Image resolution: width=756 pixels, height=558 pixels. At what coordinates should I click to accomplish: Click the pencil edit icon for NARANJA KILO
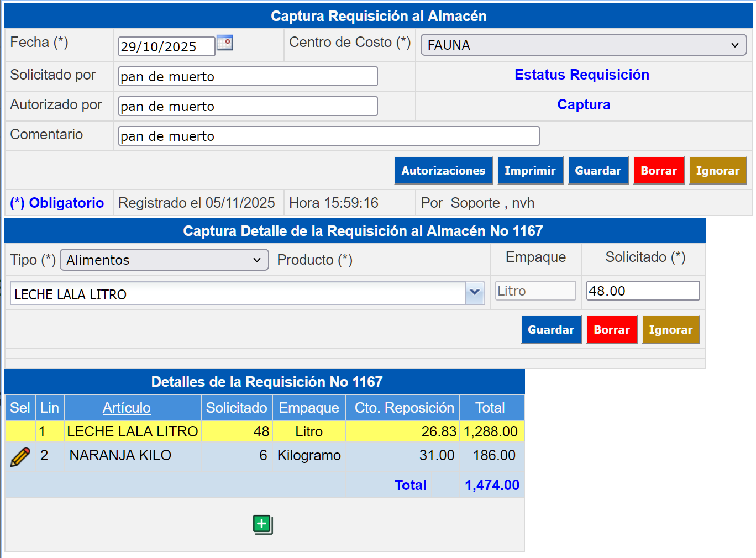(20, 457)
